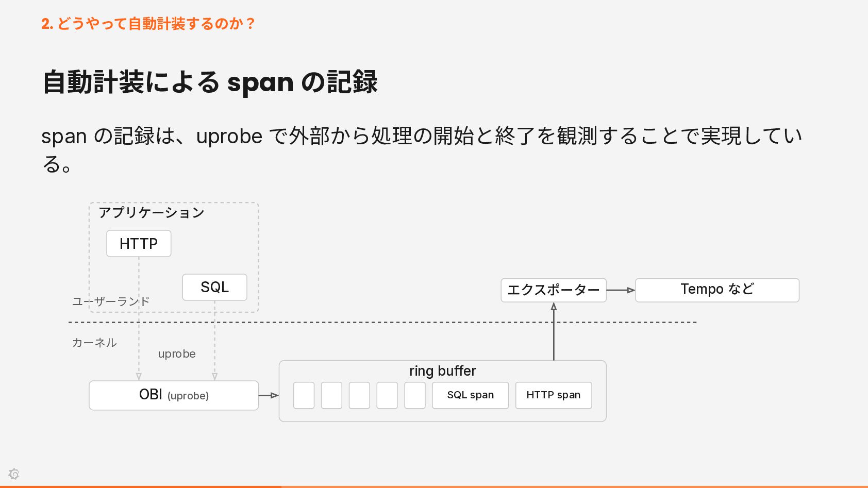Click the ring buffer label

(x=443, y=371)
